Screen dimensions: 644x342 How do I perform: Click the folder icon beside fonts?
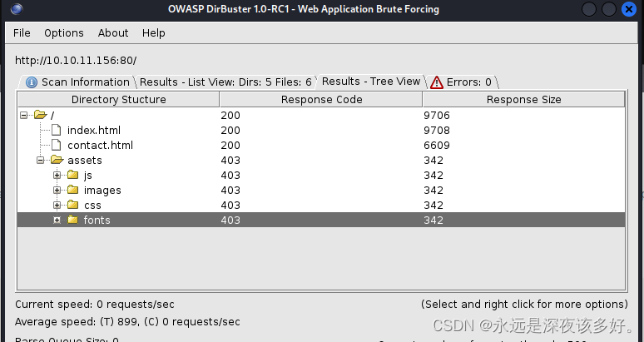tap(73, 220)
